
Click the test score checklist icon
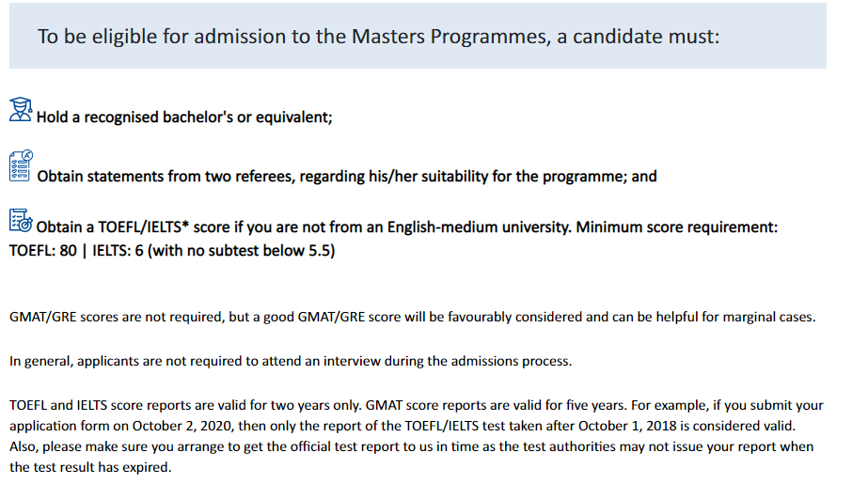coord(21,220)
